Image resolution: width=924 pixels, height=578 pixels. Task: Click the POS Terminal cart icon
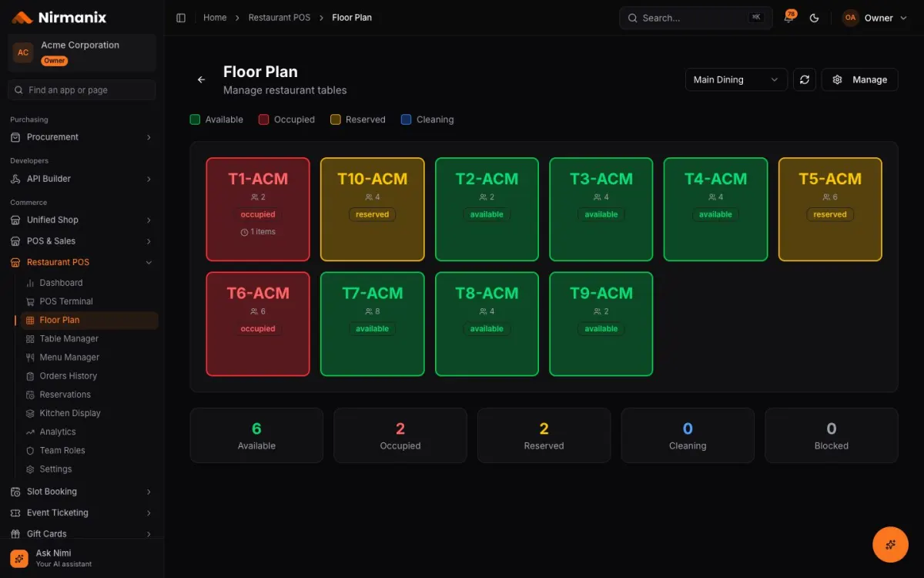click(31, 301)
